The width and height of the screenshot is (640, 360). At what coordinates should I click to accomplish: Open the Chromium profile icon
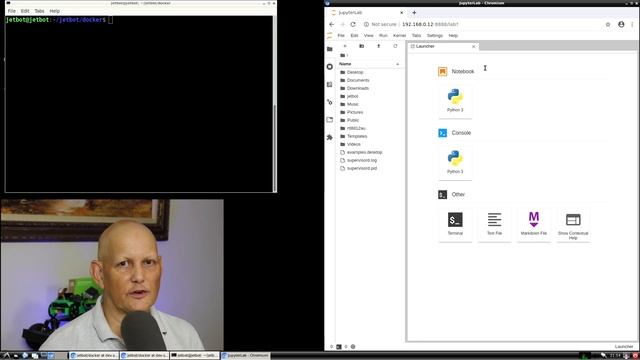pyautogui.click(x=621, y=24)
